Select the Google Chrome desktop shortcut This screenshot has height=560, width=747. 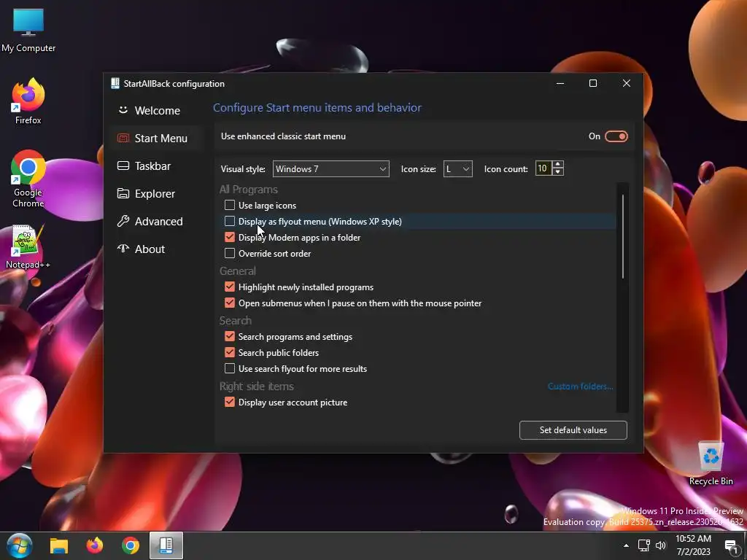click(x=28, y=179)
